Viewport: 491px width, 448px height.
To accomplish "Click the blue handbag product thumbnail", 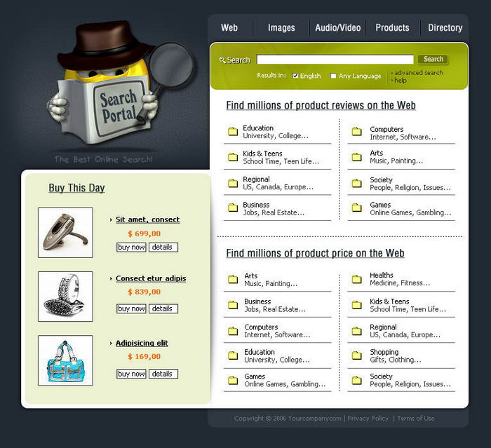I will 65,360.
